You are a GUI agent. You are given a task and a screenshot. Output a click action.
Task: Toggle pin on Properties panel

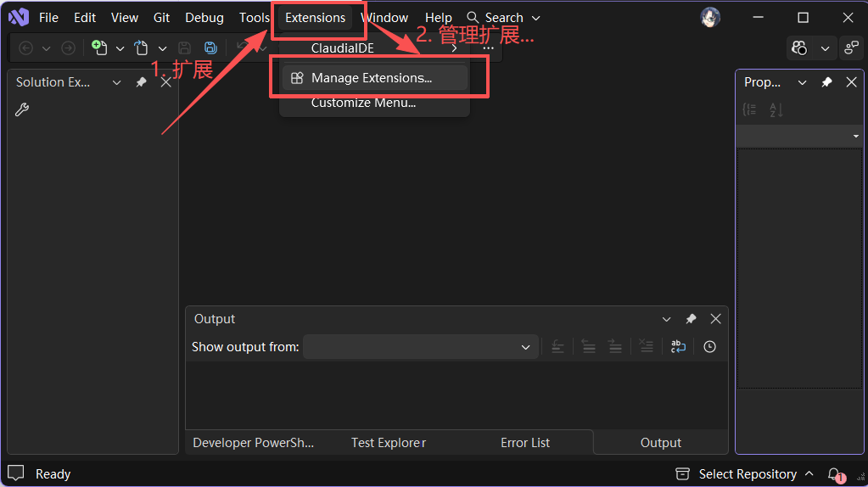[826, 82]
